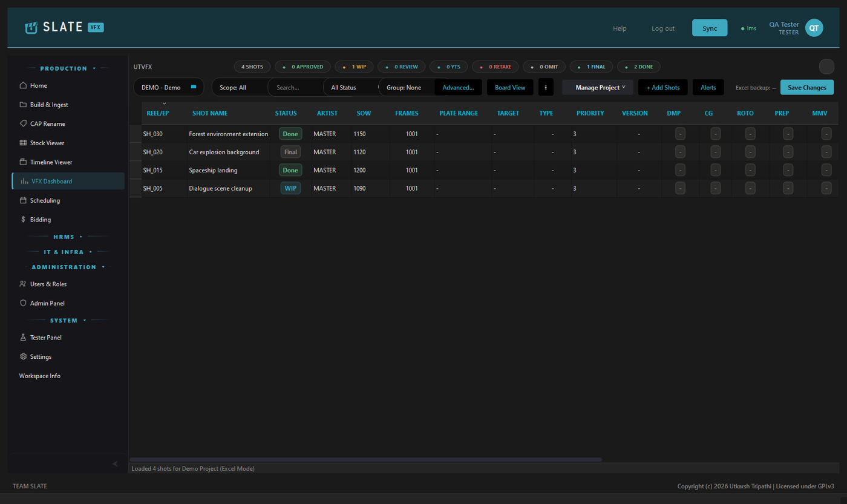Click the Build & Ingest folder icon

(23, 105)
